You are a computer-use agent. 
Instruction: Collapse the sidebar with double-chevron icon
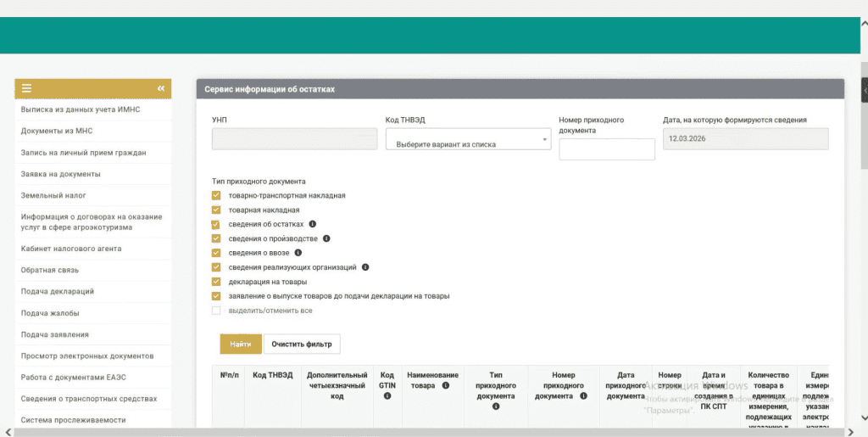coord(161,88)
